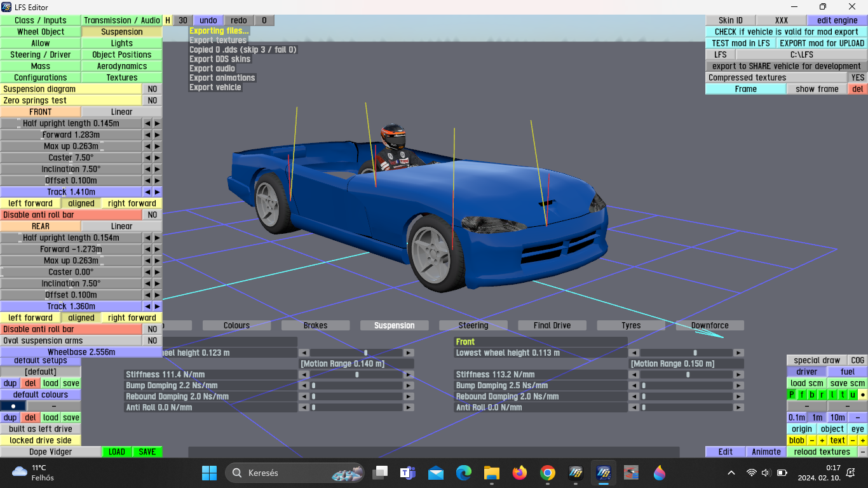Image resolution: width=868 pixels, height=488 pixels.
Task: Increase rear Half upright length 0.154m
Action: click(158, 238)
